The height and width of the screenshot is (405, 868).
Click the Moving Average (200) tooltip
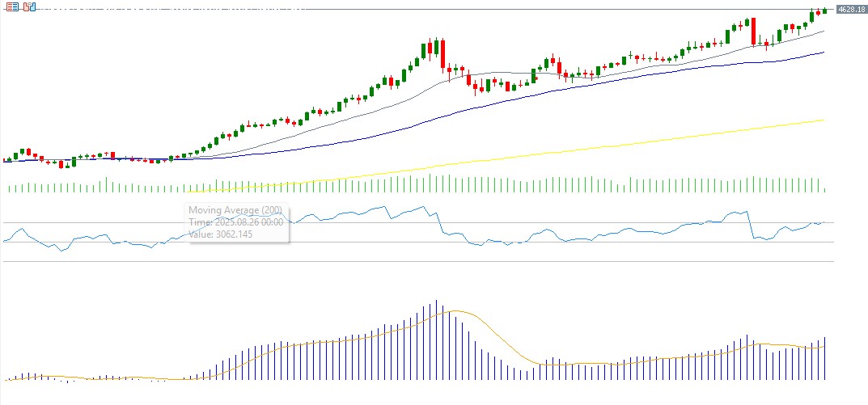pyautogui.click(x=237, y=221)
